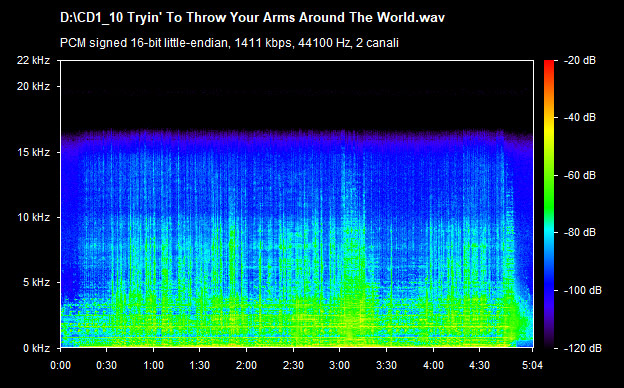Select the 0:30 time axis marker
The width and height of the screenshot is (624, 388).
107,365
